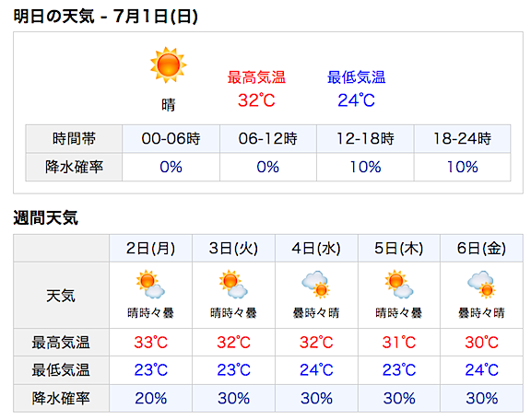Click the 3日(火) sun-and-cloud weather icon
This screenshot has height=420, width=531.
(233, 285)
